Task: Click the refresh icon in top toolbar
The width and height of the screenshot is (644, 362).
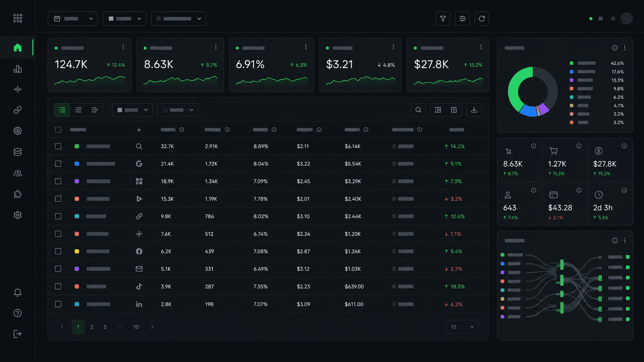Action: [x=481, y=18]
